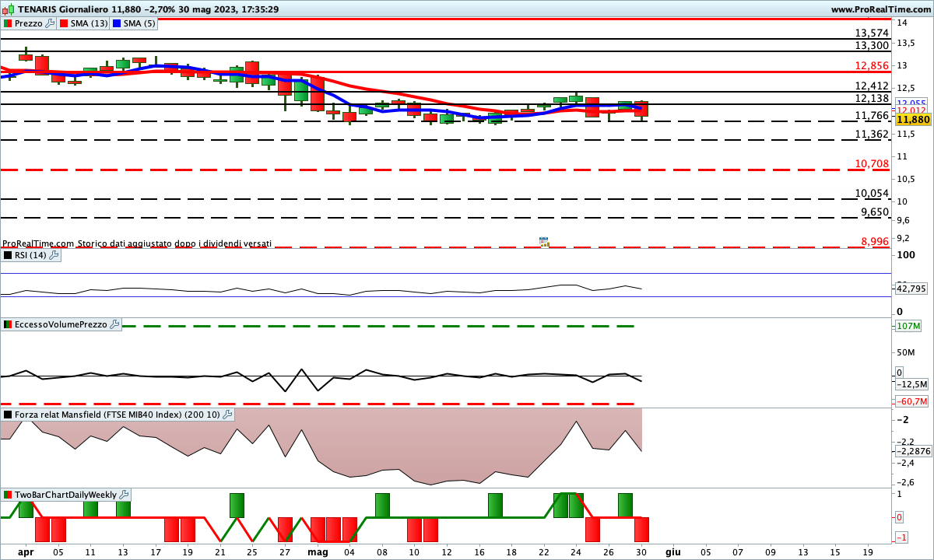Click the yellow 11,880 current price label
The height and width of the screenshot is (560, 934).
coord(912,120)
